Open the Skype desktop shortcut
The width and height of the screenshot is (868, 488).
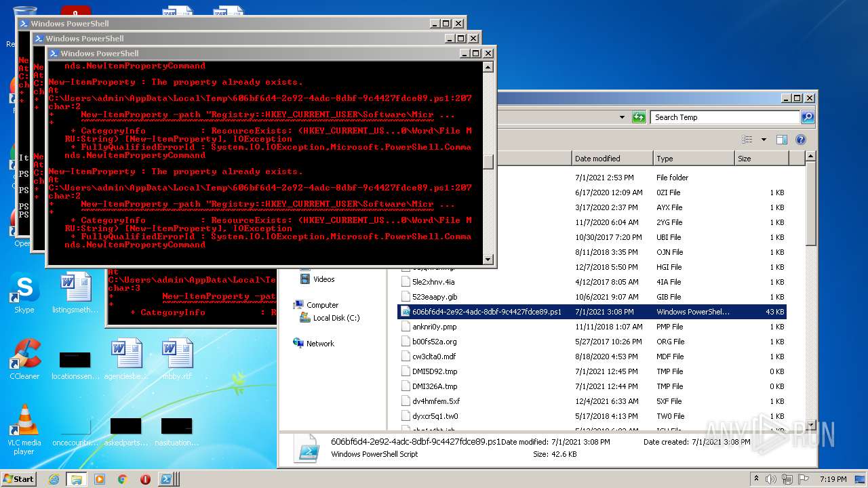click(x=24, y=293)
